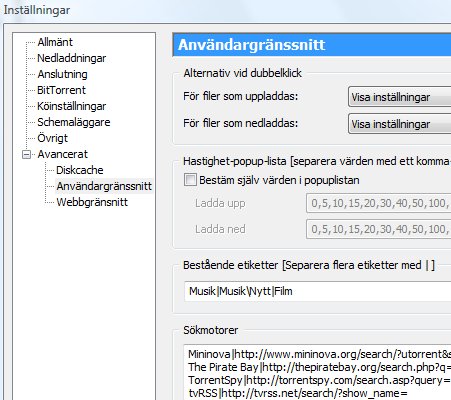Click The Pirate Bay search engine line
The image size is (451, 400).
(x=319, y=367)
